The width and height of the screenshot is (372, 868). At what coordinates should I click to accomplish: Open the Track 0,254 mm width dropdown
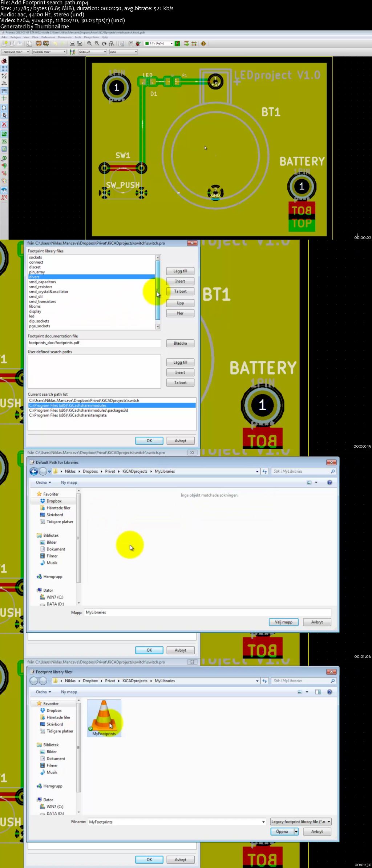click(16, 52)
